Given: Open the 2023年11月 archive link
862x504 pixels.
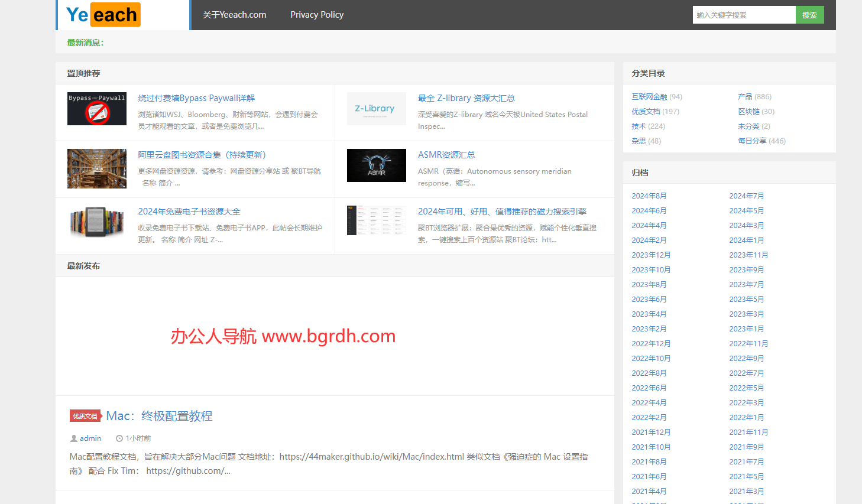Looking at the screenshot, I should coord(748,255).
